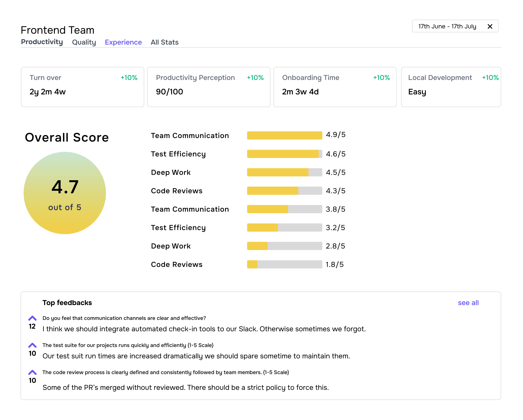Select the Experience tab
Viewport: 523px width, 420px height.
pyautogui.click(x=123, y=42)
